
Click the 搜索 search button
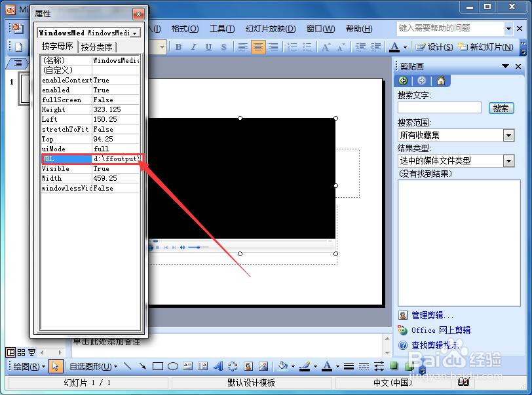click(501, 108)
